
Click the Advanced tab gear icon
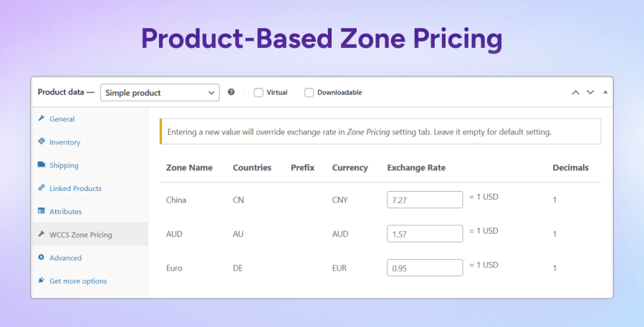tap(41, 258)
